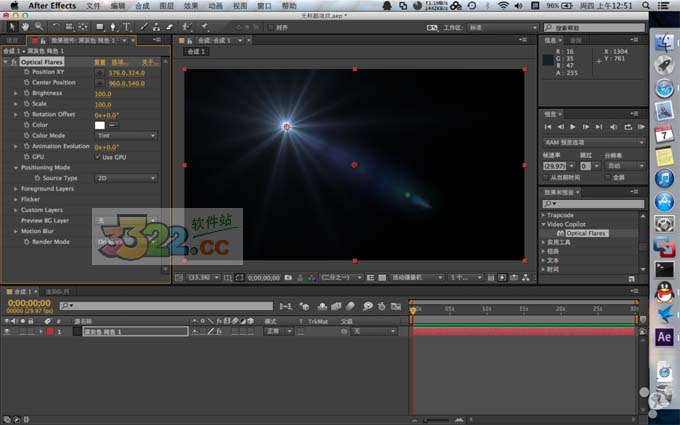
Task: Play the preview
Action: tap(573, 127)
